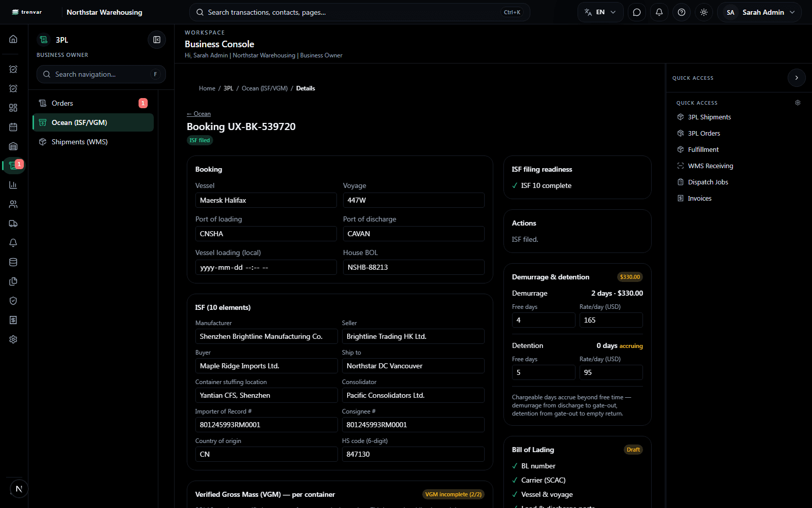This screenshot has height=508, width=812.
Task: Select the active 3PL rail icon with badge
Action: [x=13, y=166]
